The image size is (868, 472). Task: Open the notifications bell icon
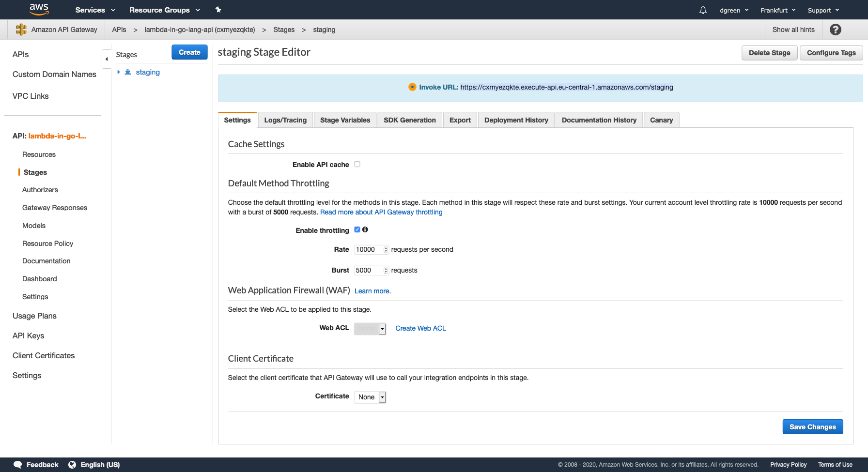point(703,10)
